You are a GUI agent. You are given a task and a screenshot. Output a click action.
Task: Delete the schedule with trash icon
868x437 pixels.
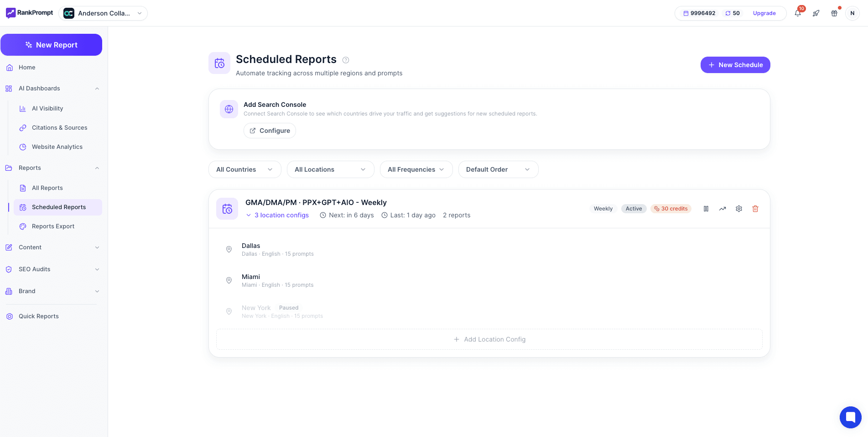755,209
